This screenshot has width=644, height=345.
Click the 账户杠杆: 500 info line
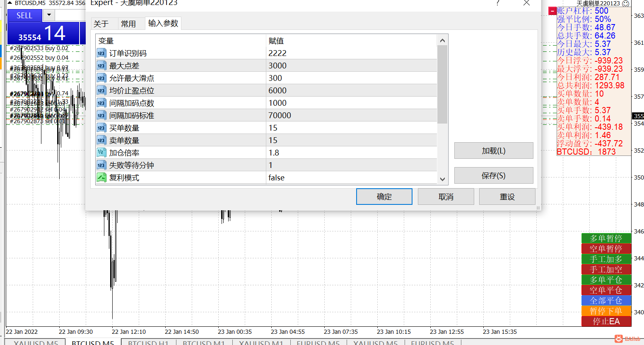(582, 11)
